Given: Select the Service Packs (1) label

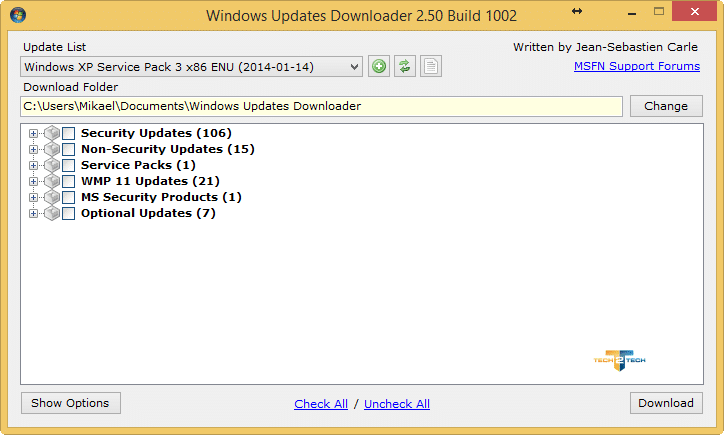Looking at the screenshot, I should tap(138, 165).
